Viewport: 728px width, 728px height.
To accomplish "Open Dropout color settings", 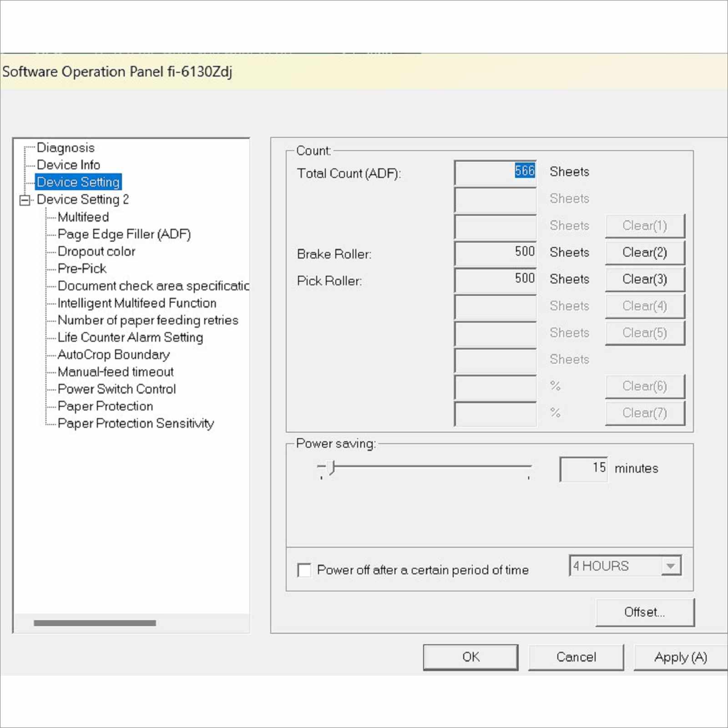I will pos(96,251).
